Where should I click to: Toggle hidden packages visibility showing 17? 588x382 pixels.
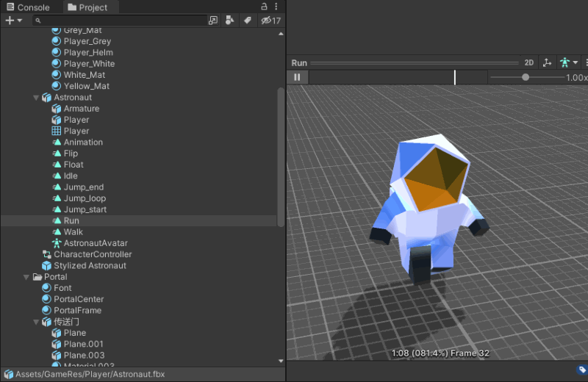(x=270, y=21)
